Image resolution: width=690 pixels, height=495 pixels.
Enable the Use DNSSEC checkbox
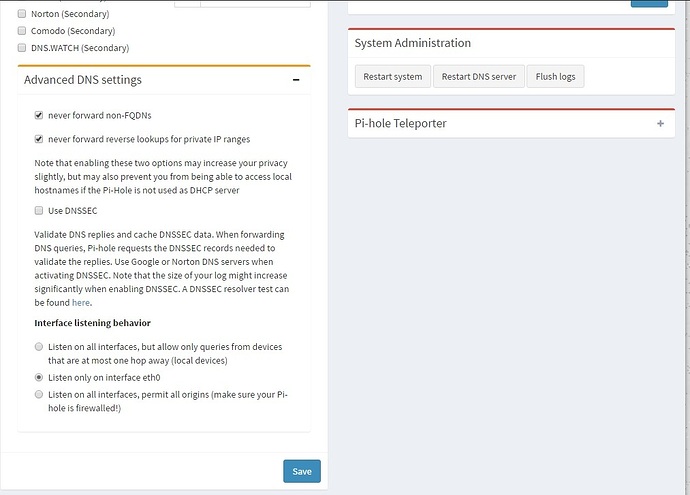pyautogui.click(x=39, y=211)
